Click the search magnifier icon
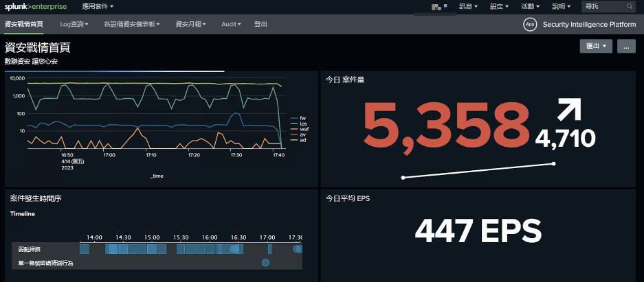 [x=629, y=7]
